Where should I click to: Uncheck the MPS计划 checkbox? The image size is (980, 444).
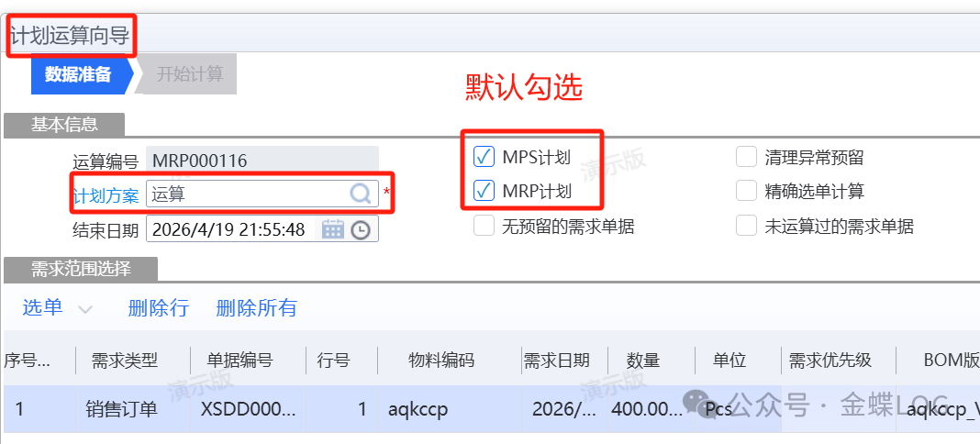[x=484, y=157]
